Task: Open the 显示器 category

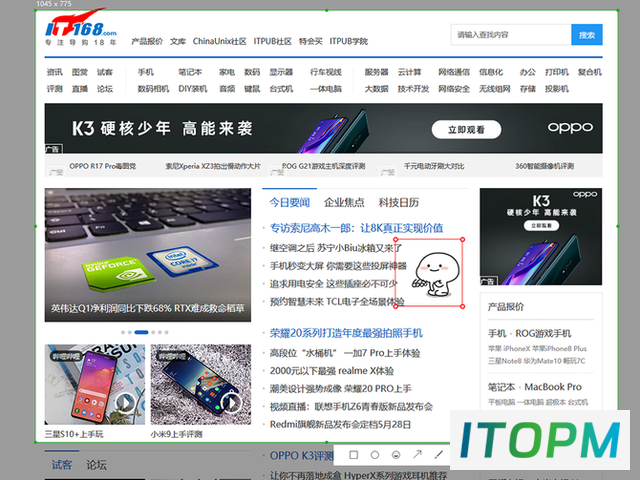Action: click(x=281, y=72)
